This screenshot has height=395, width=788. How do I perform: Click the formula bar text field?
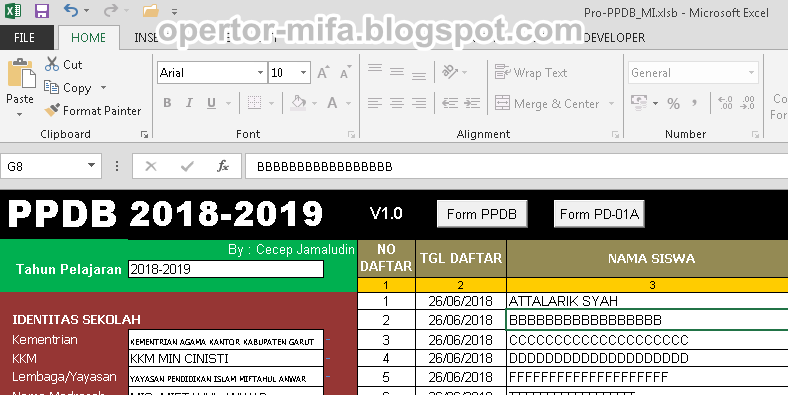[x=517, y=166]
